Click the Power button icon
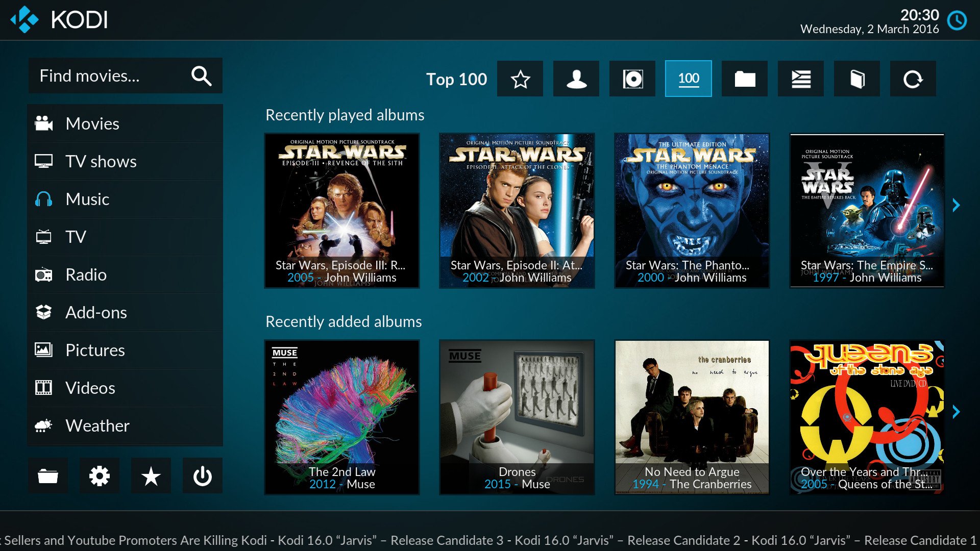Image resolution: width=980 pixels, height=551 pixels. 203,477
